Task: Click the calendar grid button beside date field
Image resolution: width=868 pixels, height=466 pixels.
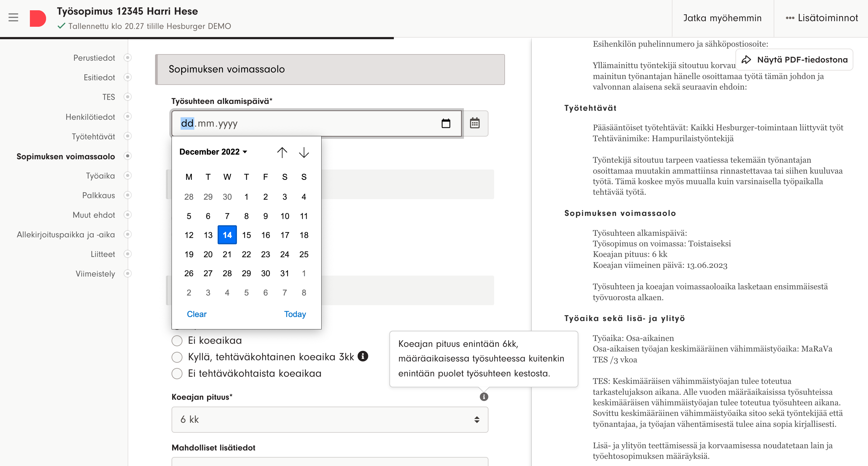Action: [x=474, y=123]
